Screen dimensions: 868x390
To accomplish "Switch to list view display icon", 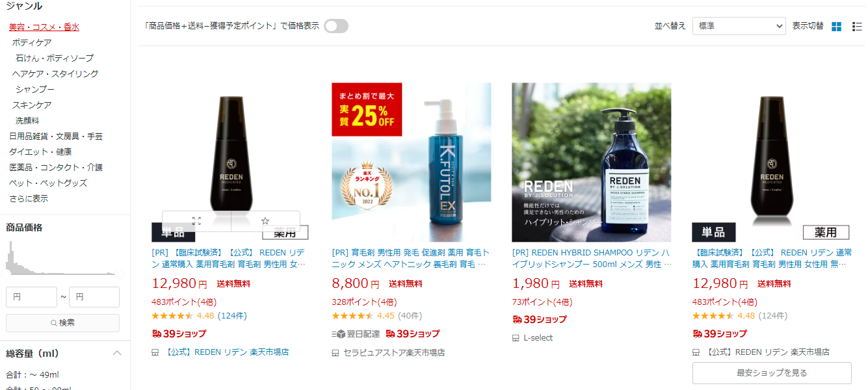I will [857, 26].
